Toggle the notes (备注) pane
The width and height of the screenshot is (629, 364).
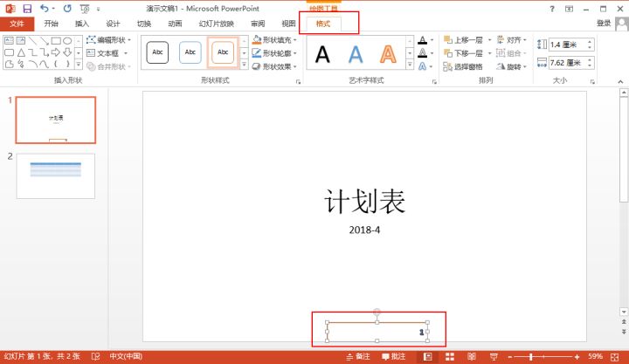pyautogui.click(x=358, y=356)
